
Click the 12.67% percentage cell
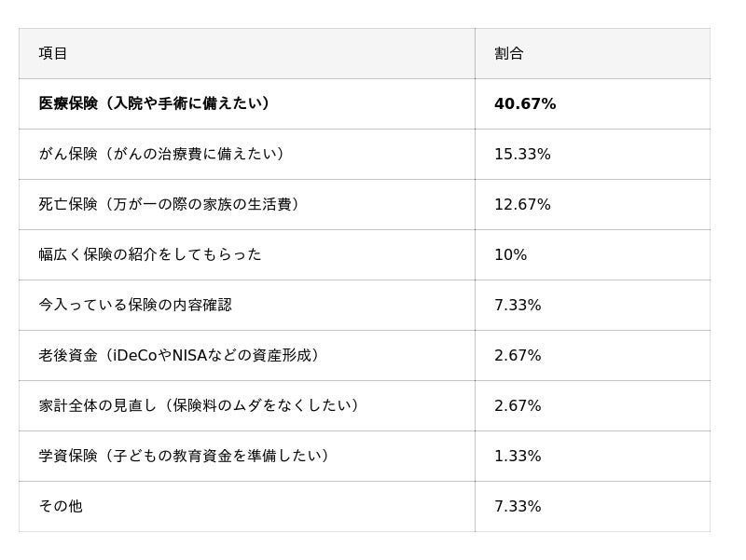tap(522, 204)
